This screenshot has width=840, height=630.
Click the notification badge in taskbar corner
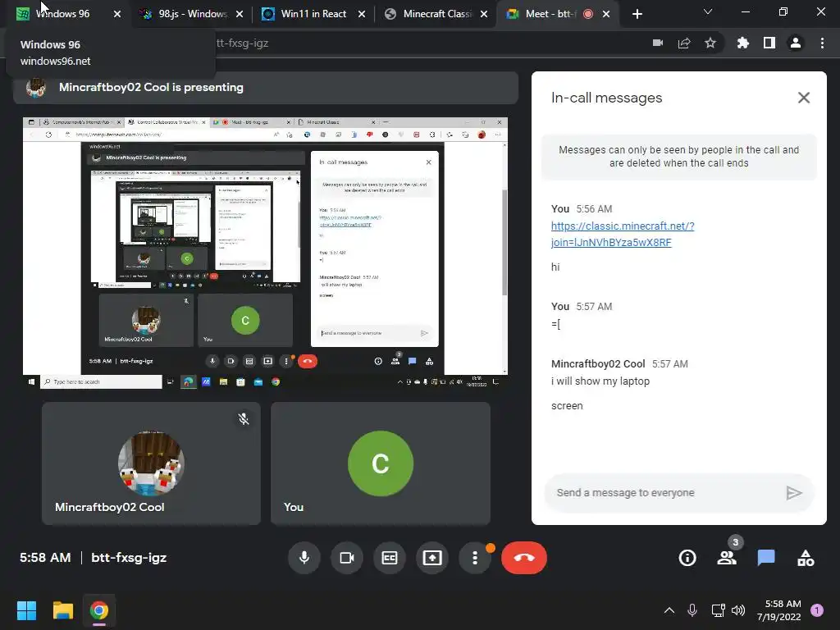click(x=817, y=610)
